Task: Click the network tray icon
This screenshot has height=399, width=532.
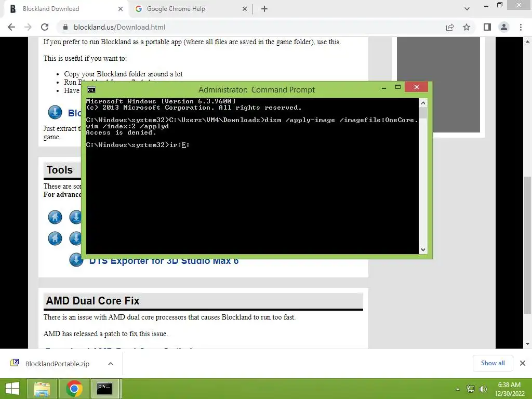Action: 471,389
